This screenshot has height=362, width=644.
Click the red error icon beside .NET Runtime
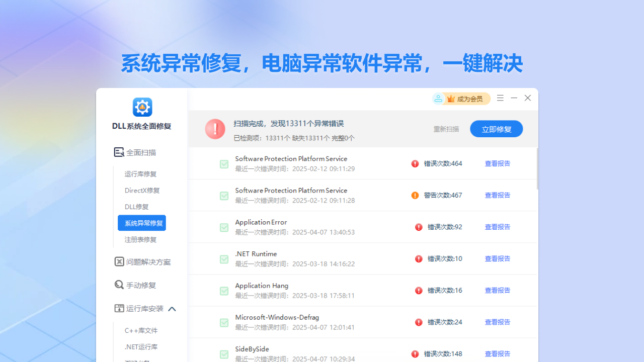coord(419,258)
